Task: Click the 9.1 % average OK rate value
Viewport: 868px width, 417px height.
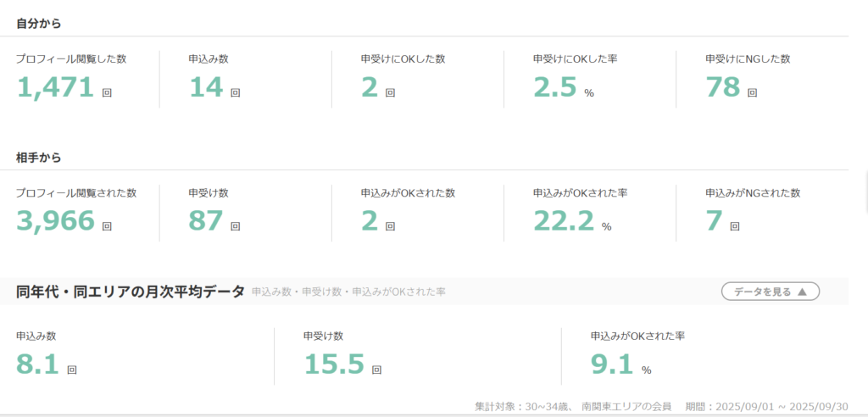Action: click(611, 364)
